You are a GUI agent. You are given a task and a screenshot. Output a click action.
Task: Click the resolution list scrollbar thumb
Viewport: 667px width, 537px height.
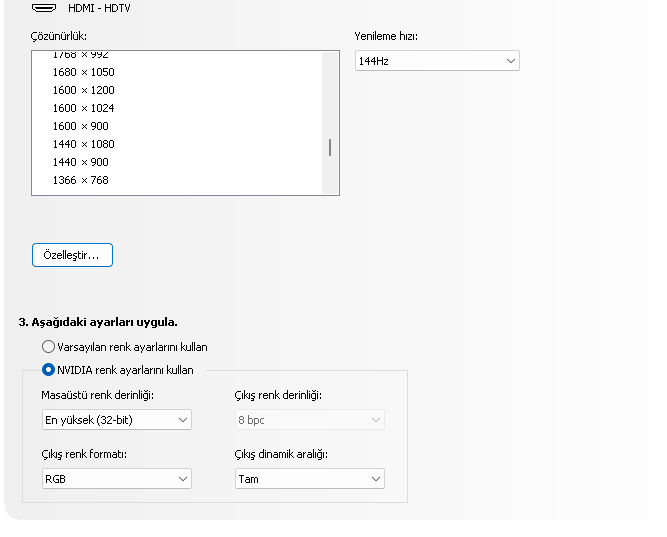pyautogui.click(x=330, y=148)
